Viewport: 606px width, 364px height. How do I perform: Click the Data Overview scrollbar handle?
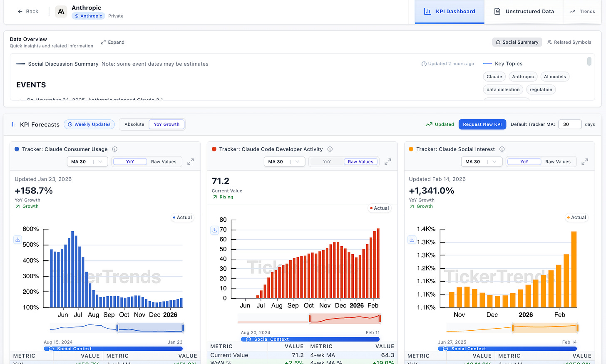click(x=589, y=62)
